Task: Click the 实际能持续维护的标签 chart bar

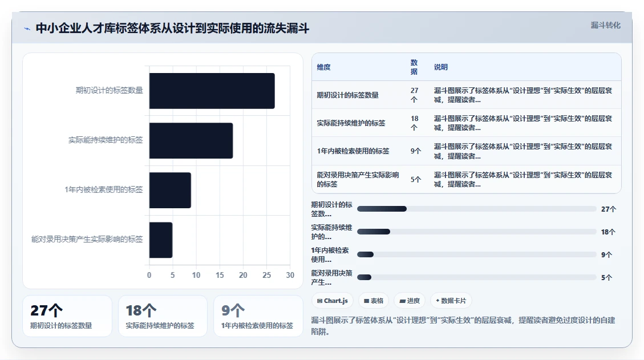Action: click(191, 140)
